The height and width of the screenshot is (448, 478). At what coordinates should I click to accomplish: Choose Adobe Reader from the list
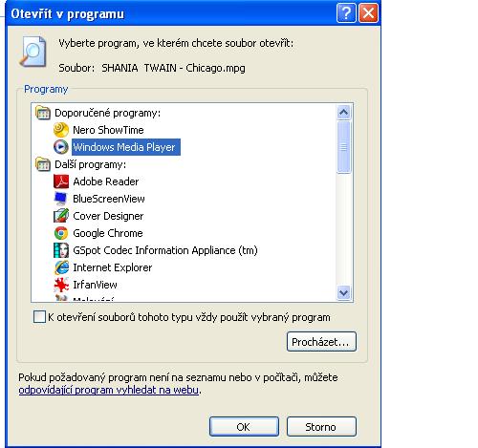106,181
